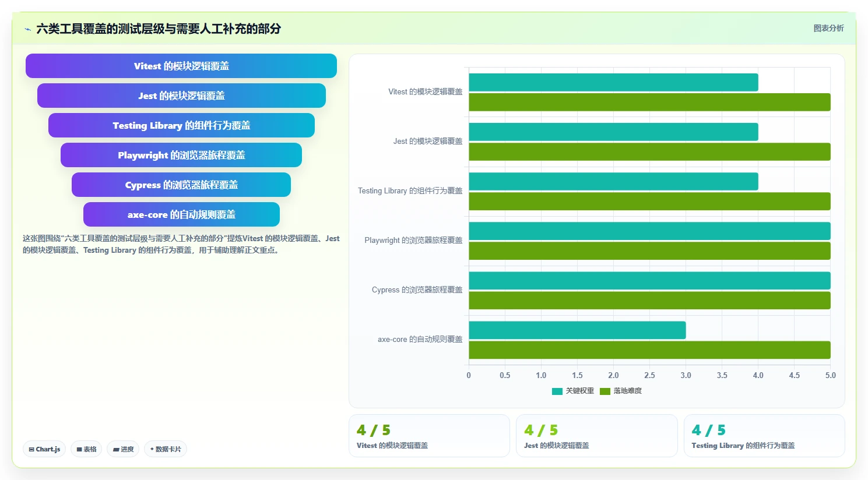Select the Playwright 的浏览器旅程覆盖 funnel bar
The image size is (868, 480).
181,155
